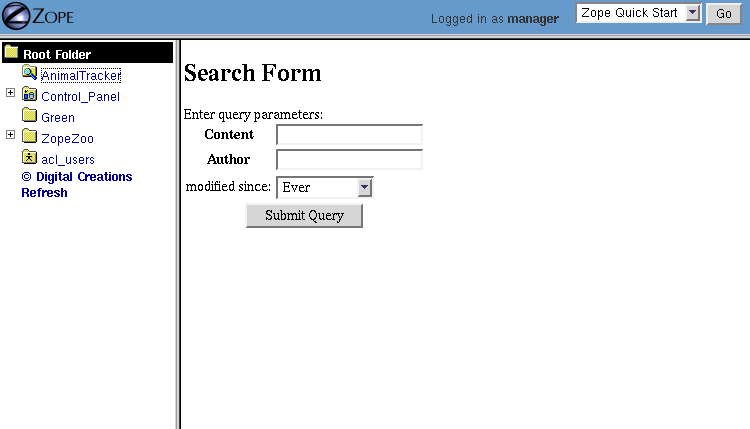This screenshot has height=429, width=750.
Task: Open the Zope Quick Start dropdown
Action: tap(694, 13)
